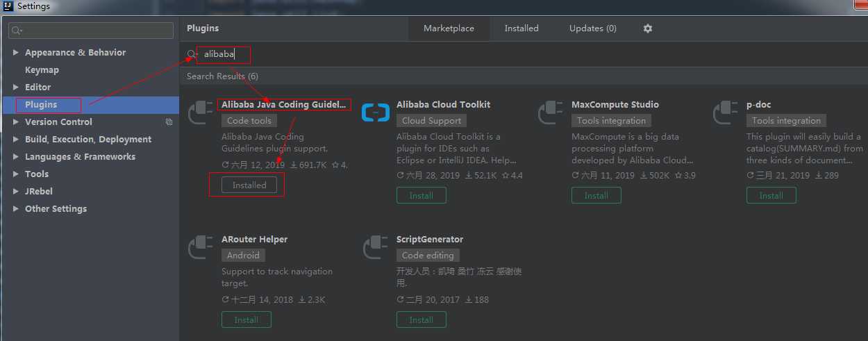Click p-doc's Tools integration tag
This screenshot has width=868, height=341.
(786, 121)
